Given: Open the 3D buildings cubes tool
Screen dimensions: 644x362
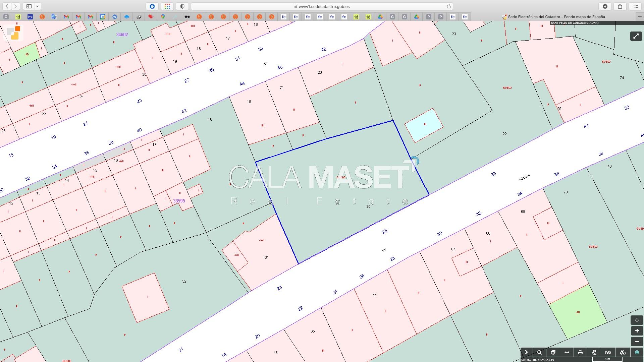Looking at the screenshot, I should click(623, 352).
